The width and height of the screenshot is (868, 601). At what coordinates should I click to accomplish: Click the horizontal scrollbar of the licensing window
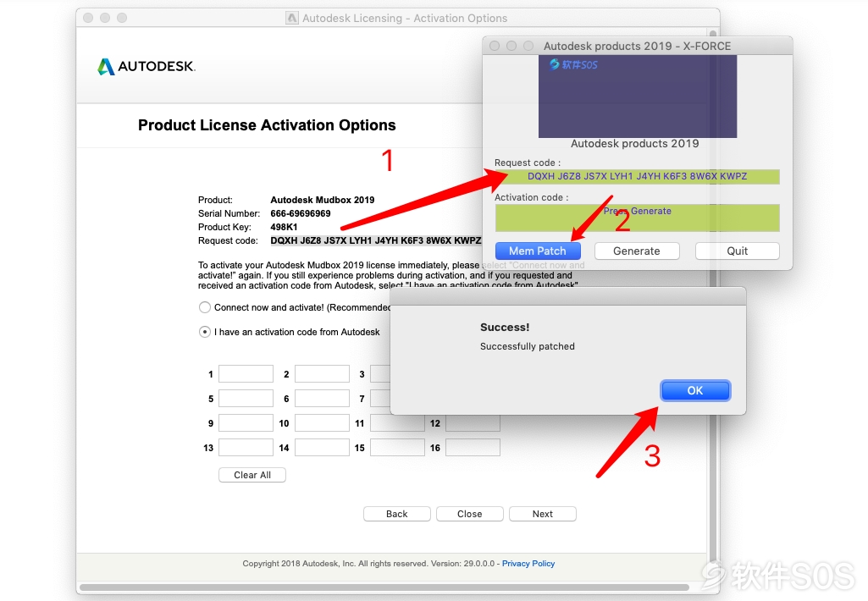tap(384, 587)
